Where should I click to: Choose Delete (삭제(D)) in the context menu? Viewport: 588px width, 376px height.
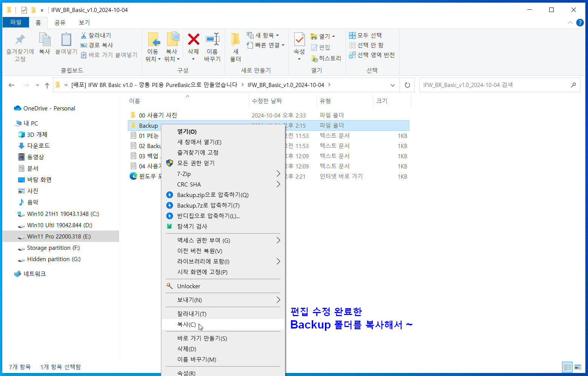click(x=223, y=349)
